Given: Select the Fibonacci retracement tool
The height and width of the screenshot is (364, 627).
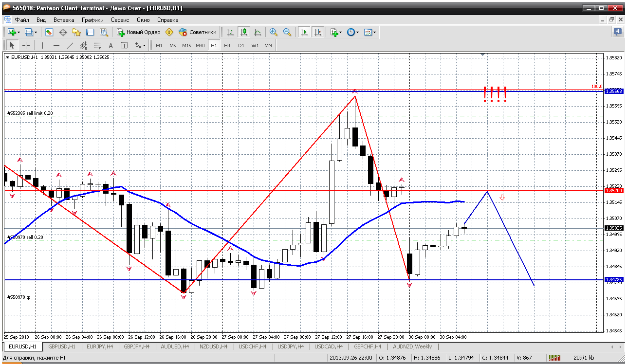Looking at the screenshot, I should point(97,45).
